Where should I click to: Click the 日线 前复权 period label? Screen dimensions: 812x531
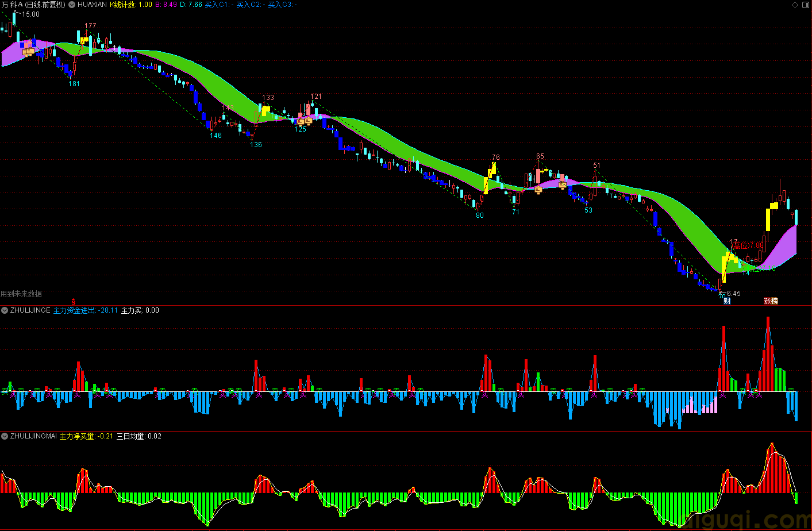coord(45,5)
